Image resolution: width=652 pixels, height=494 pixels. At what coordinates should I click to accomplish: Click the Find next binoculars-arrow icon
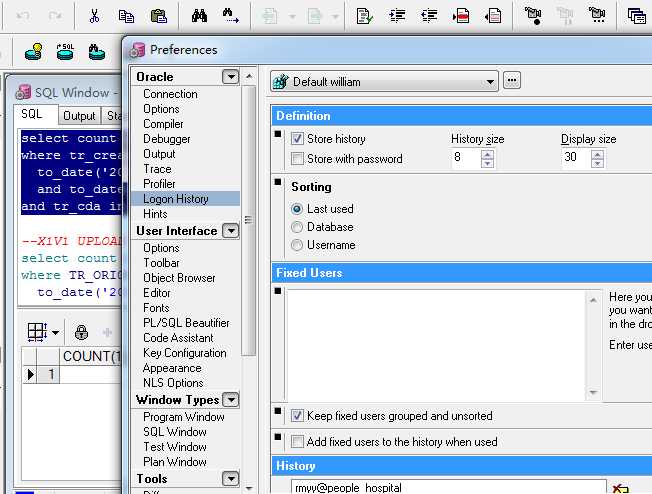click(x=230, y=16)
